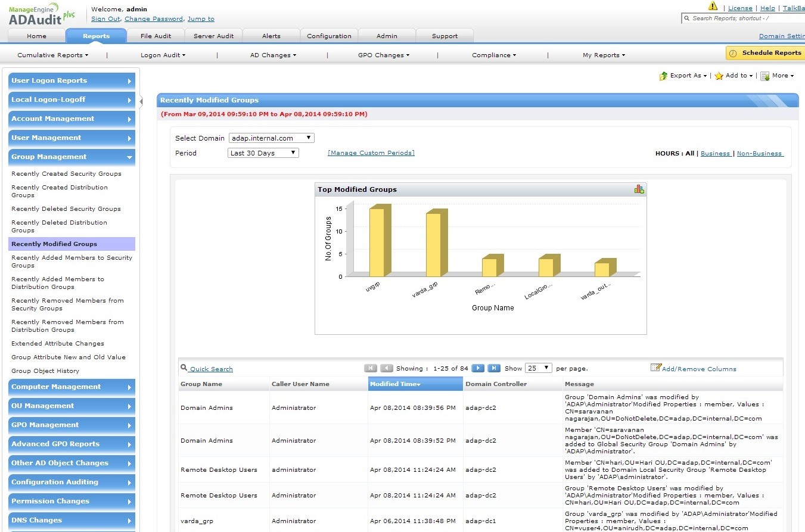Expand the User Logon Reports section
The height and width of the screenshot is (532, 805).
click(72, 81)
